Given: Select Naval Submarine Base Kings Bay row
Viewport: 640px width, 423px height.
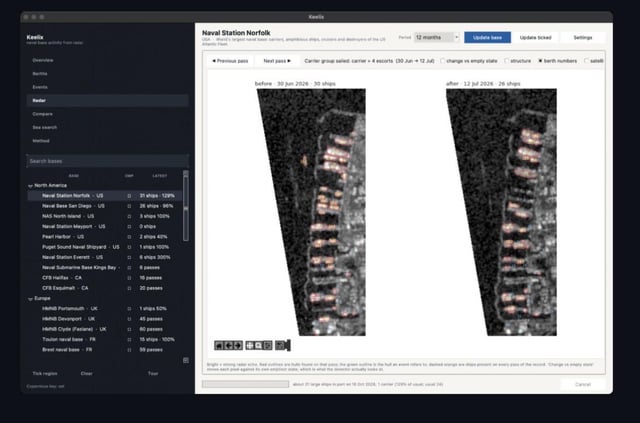Looking at the screenshot, I should [105, 267].
